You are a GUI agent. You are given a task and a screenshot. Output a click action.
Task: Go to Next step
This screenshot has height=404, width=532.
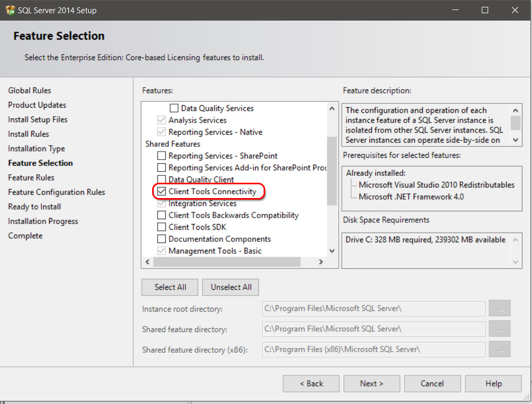tap(371, 384)
